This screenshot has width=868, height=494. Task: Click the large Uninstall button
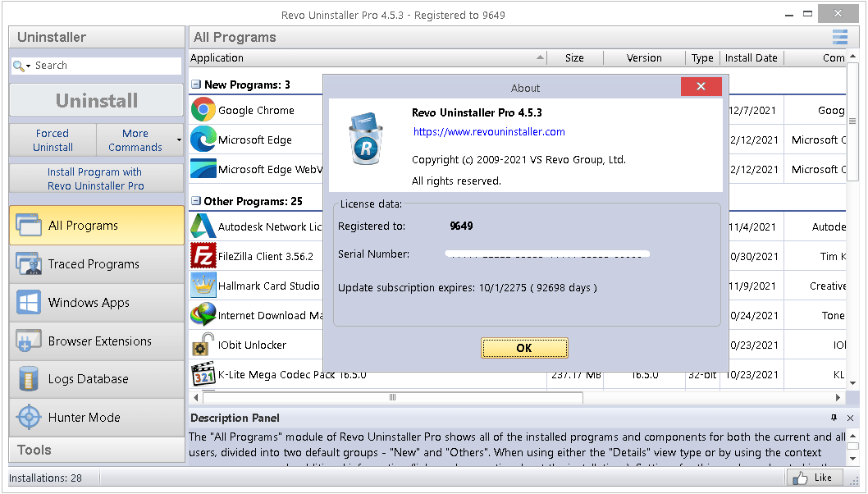pos(97,100)
